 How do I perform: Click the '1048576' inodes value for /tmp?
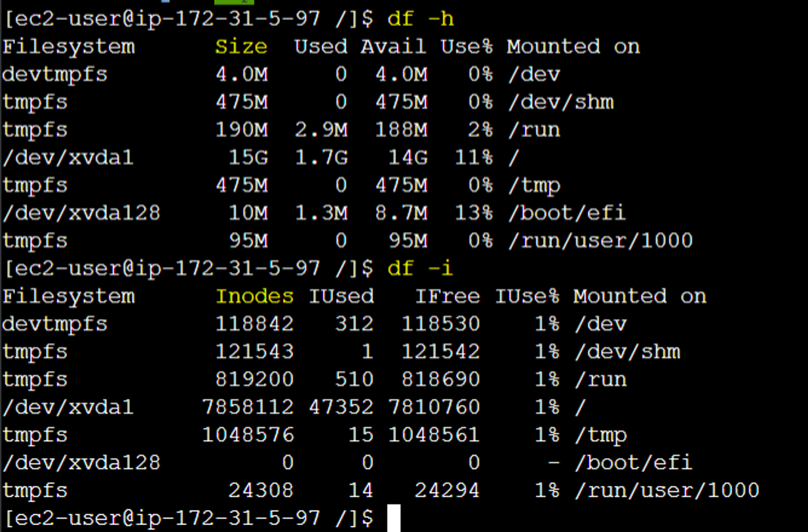[x=248, y=435]
